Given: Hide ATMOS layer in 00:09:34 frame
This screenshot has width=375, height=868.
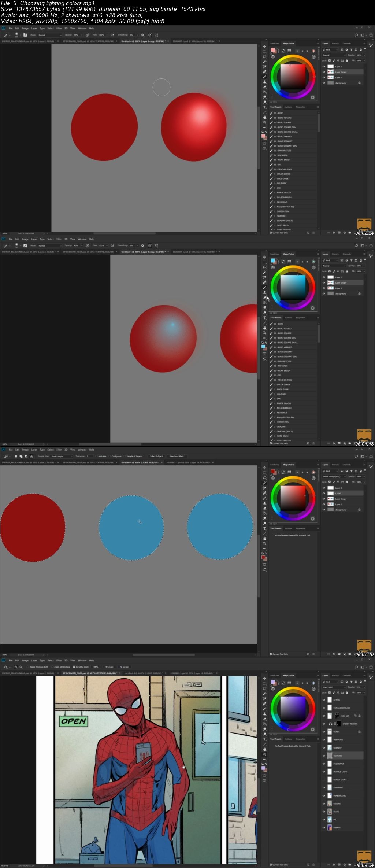Looking at the screenshot, I should 324,699.
